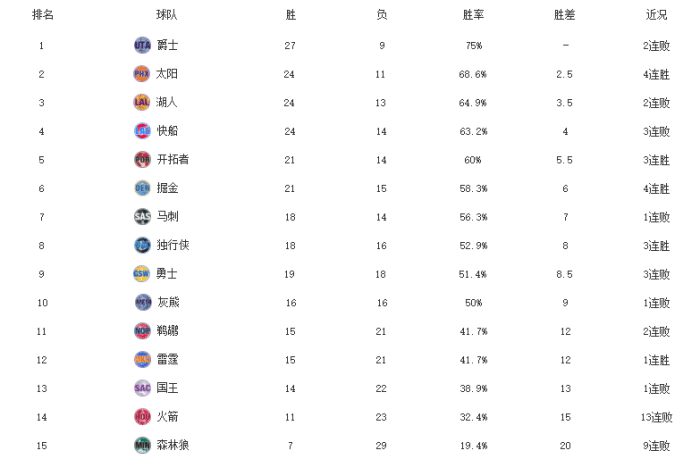The image size is (700, 459).
Task: Click the 近况 column header
Action: pos(657,15)
